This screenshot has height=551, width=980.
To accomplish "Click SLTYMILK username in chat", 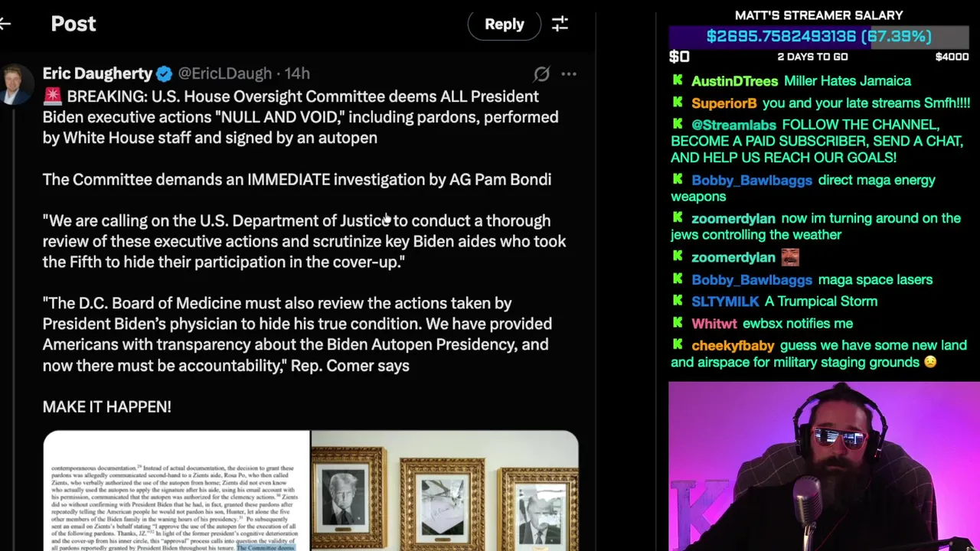I will pyautogui.click(x=725, y=302).
